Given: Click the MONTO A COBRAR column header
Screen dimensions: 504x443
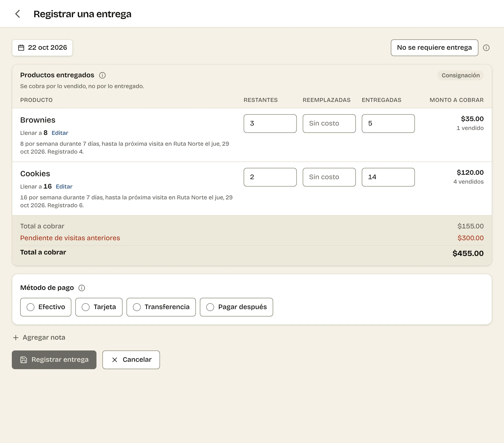Looking at the screenshot, I should pos(457,100).
